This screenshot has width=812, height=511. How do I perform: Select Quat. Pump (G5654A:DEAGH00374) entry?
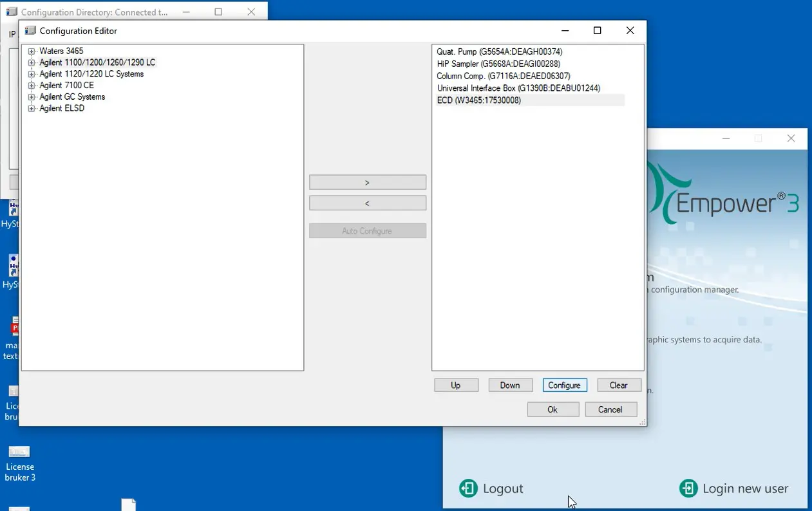tap(500, 51)
